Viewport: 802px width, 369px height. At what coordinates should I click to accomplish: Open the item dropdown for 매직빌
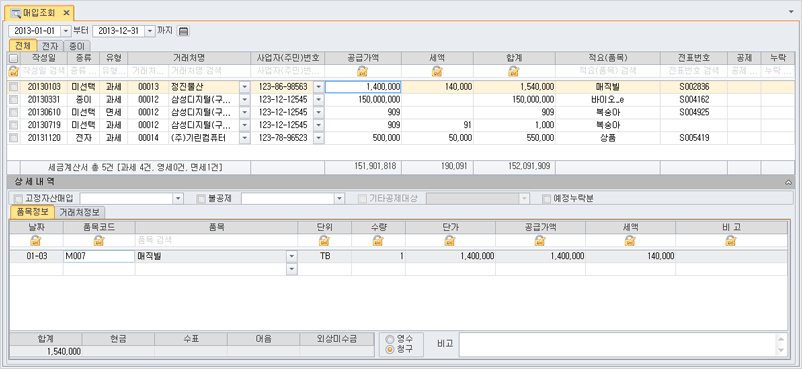click(x=292, y=256)
